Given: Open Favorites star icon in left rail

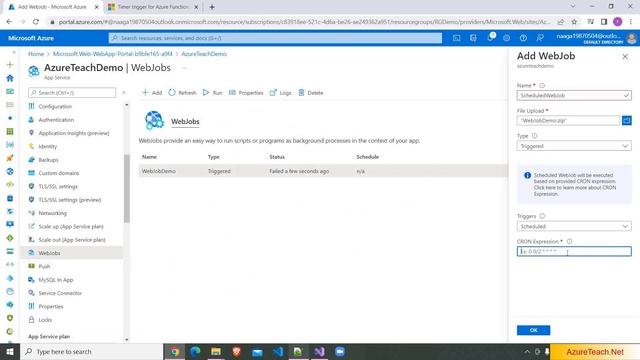Looking at the screenshot, I should pyautogui.click(x=10, y=118).
